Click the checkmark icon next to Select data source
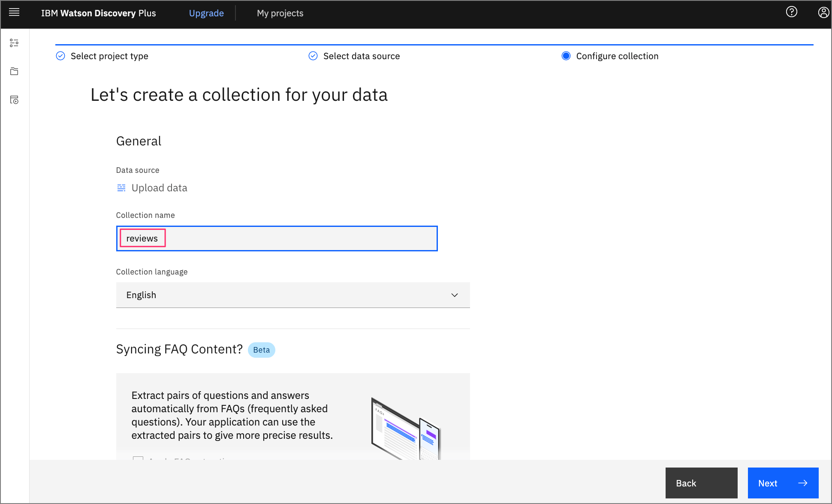This screenshot has width=832, height=504. click(x=313, y=56)
